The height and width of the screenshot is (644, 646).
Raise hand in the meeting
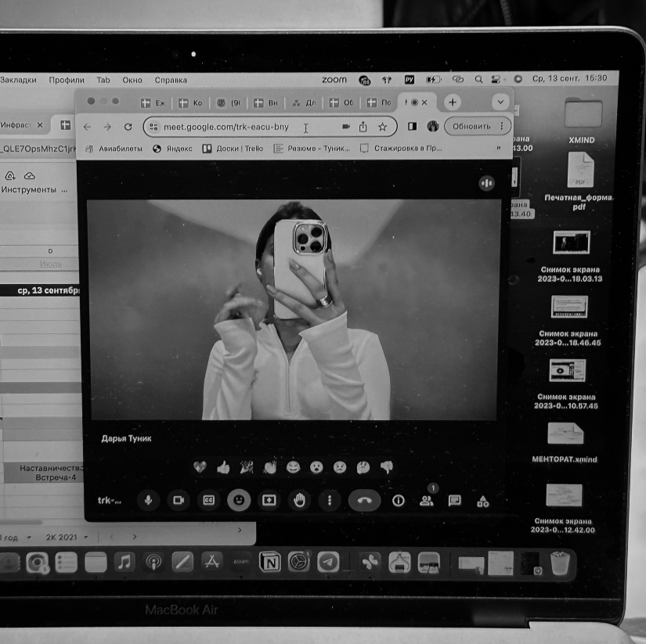click(299, 500)
